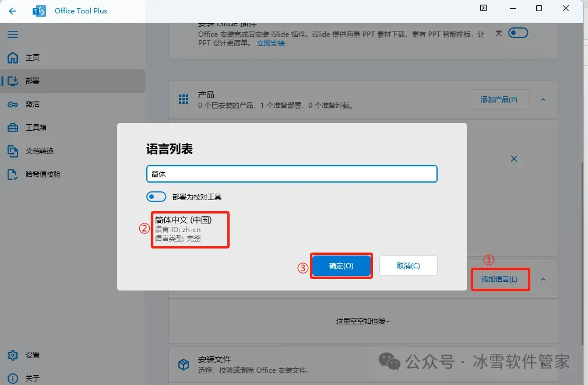
Task: Maximize the Office Tool Plus window
Action: 539,8
